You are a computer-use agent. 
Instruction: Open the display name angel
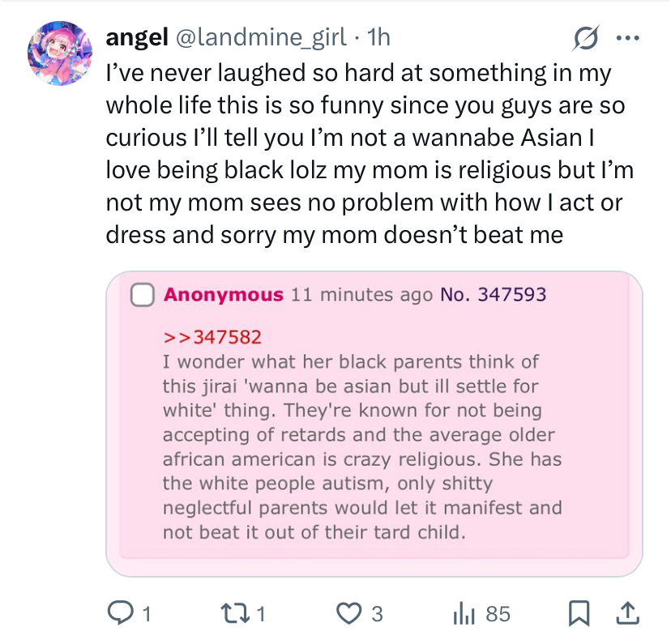137,36
